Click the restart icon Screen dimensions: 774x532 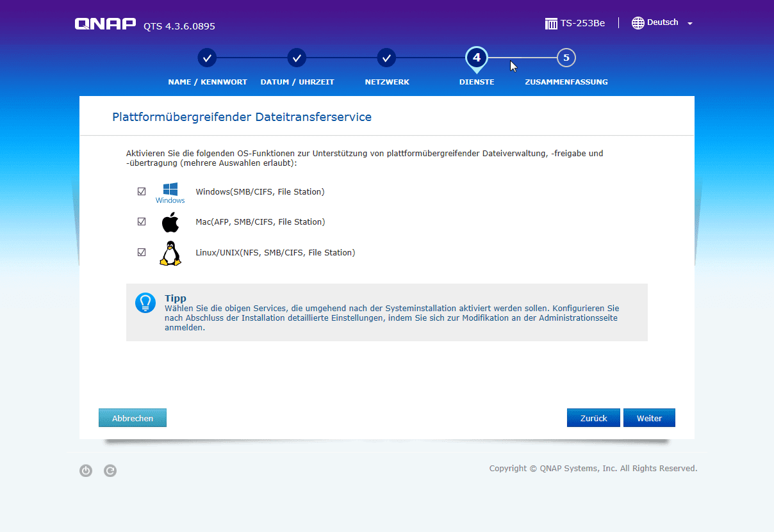click(x=110, y=471)
